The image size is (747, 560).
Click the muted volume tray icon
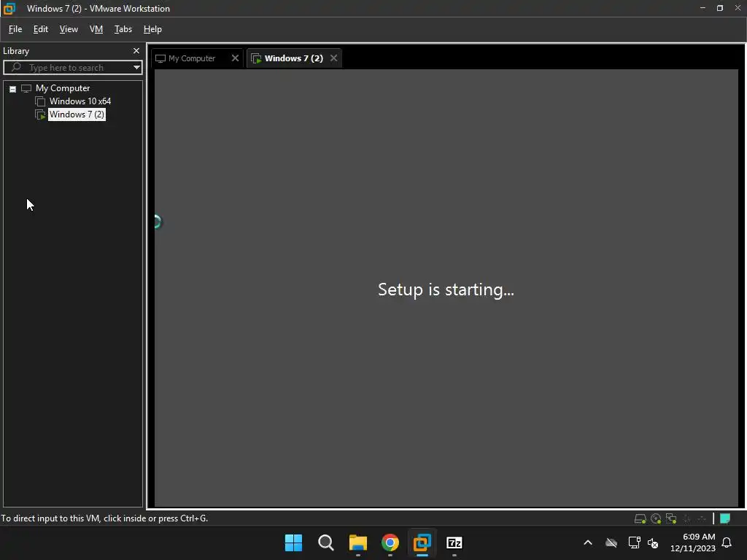(x=653, y=542)
